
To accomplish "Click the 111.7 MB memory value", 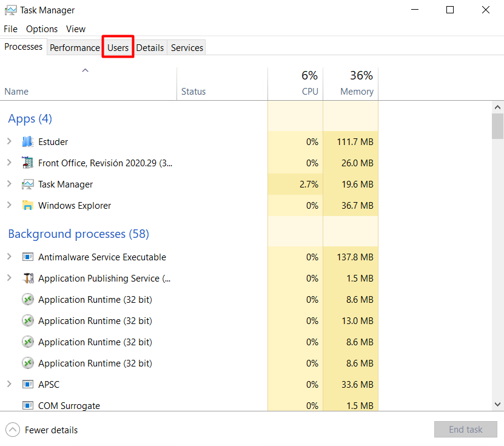I will (x=355, y=142).
